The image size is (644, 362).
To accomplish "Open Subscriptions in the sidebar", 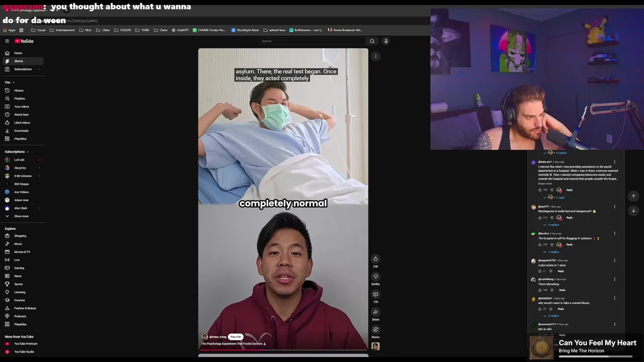I will (x=22, y=69).
